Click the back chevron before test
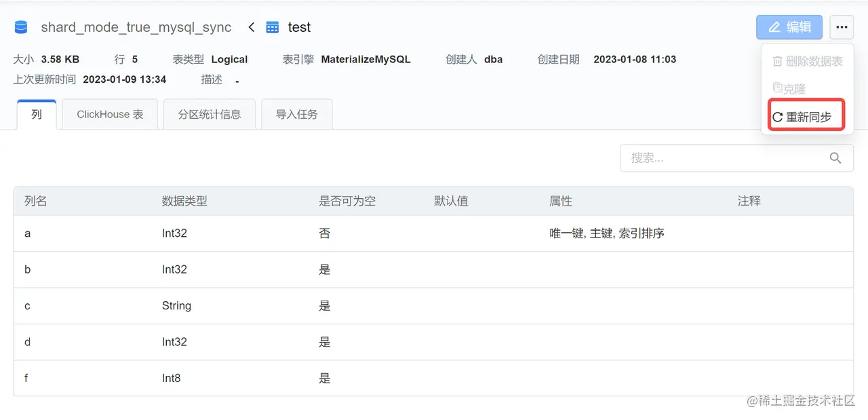Image resolution: width=868 pixels, height=420 pixels. click(252, 27)
